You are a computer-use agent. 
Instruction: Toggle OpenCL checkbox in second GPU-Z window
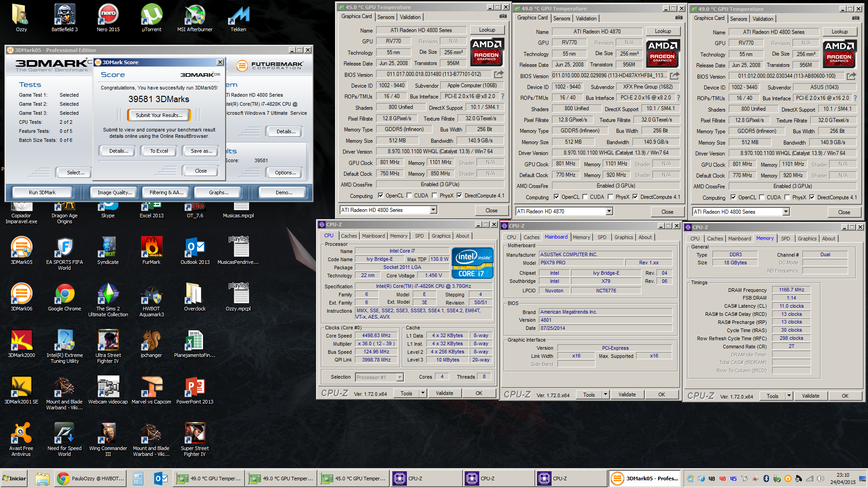coord(557,197)
